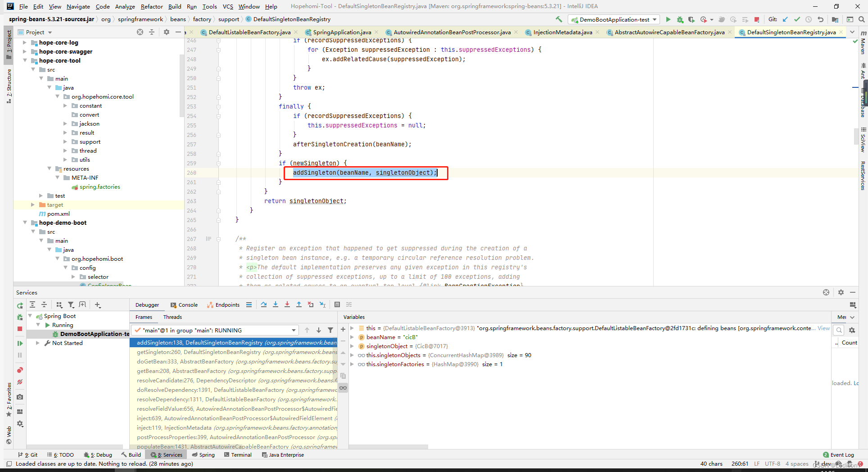Click Collapse All in Services toolbar
The image size is (868, 472).
(x=44, y=305)
